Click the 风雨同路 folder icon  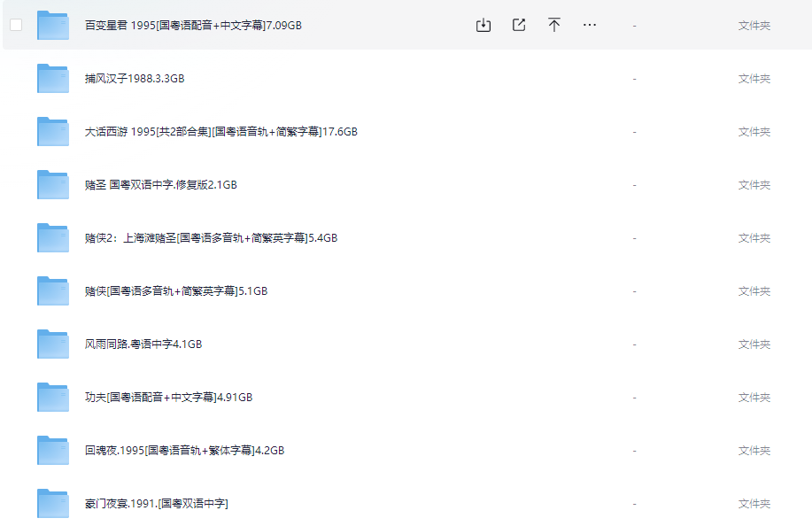[x=53, y=344]
